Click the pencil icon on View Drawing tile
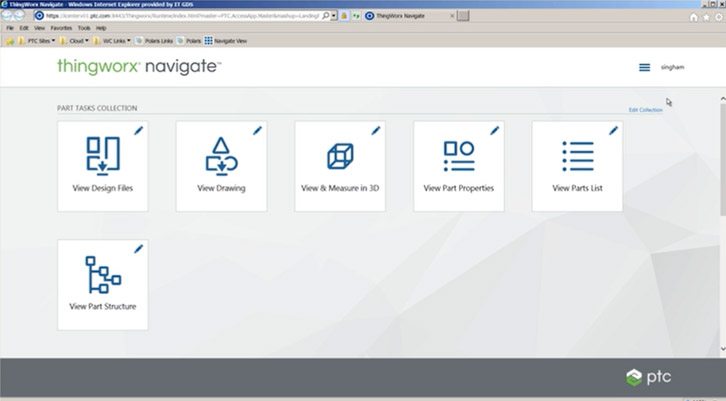The height and width of the screenshot is (401, 726). tap(257, 131)
